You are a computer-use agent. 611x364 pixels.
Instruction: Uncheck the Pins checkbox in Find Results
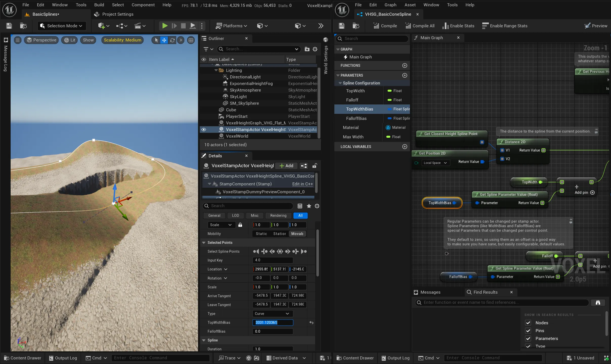(528, 331)
